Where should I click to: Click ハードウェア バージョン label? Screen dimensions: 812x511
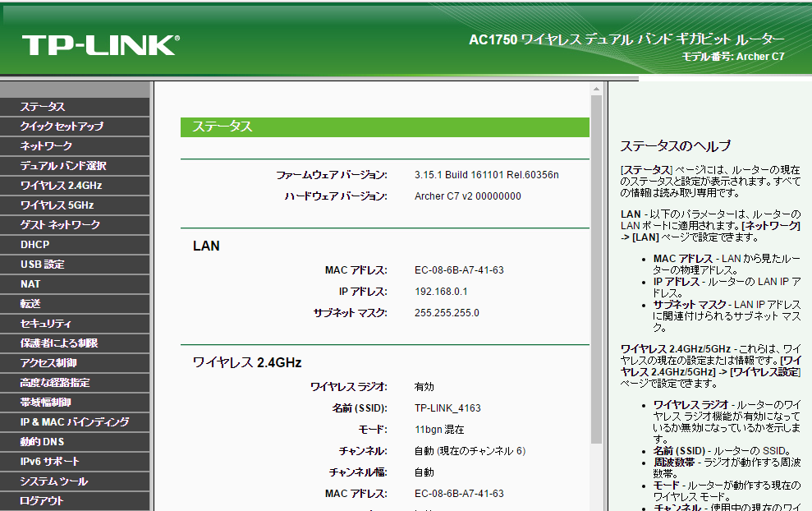[336, 196]
